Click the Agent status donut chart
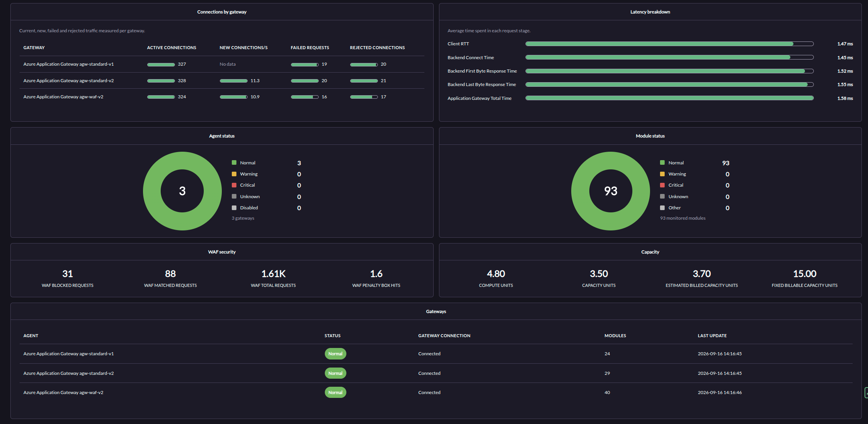 pos(182,191)
